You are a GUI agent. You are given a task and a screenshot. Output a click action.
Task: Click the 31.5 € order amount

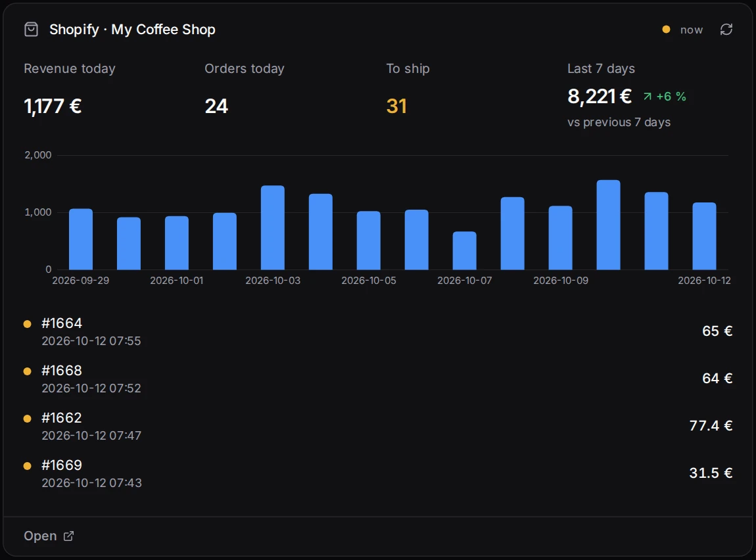(711, 473)
